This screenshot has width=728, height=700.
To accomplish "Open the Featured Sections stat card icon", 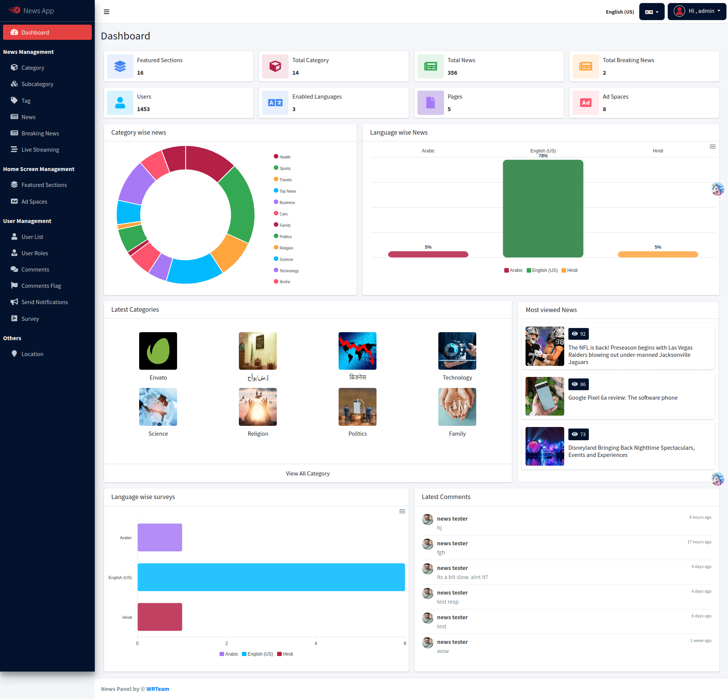I will pyautogui.click(x=120, y=66).
